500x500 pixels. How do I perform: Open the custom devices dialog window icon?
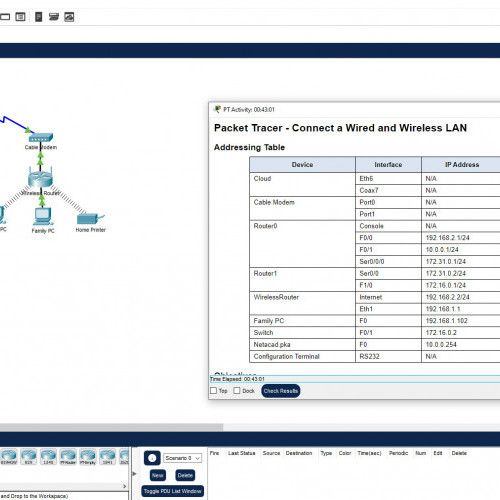coord(21,17)
